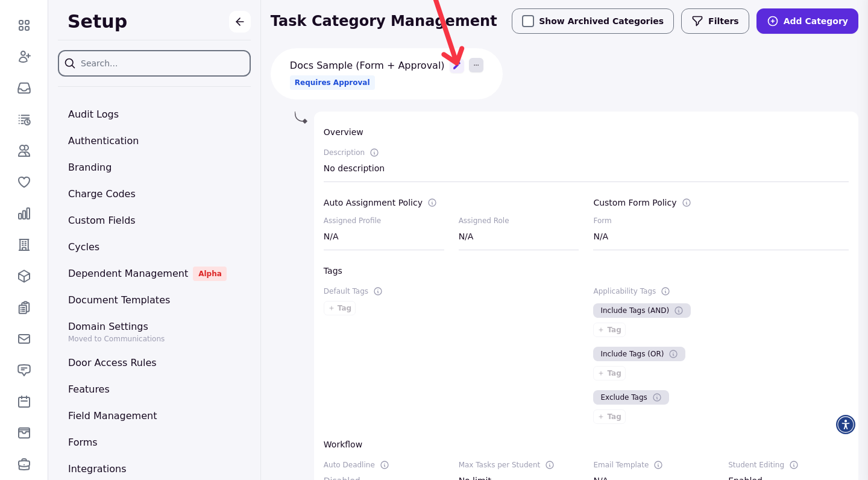Open the bar chart analytics icon
The image size is (868, 480).
coord(24,213)
